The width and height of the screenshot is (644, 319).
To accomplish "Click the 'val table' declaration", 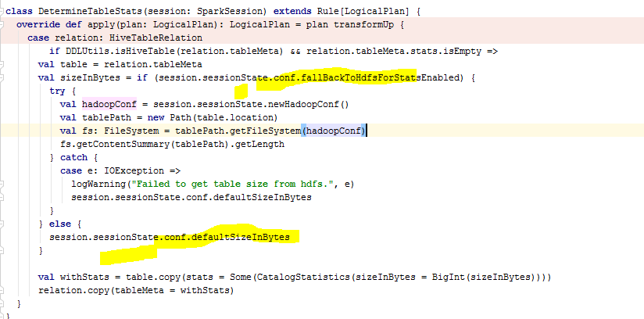I will 63,65.
